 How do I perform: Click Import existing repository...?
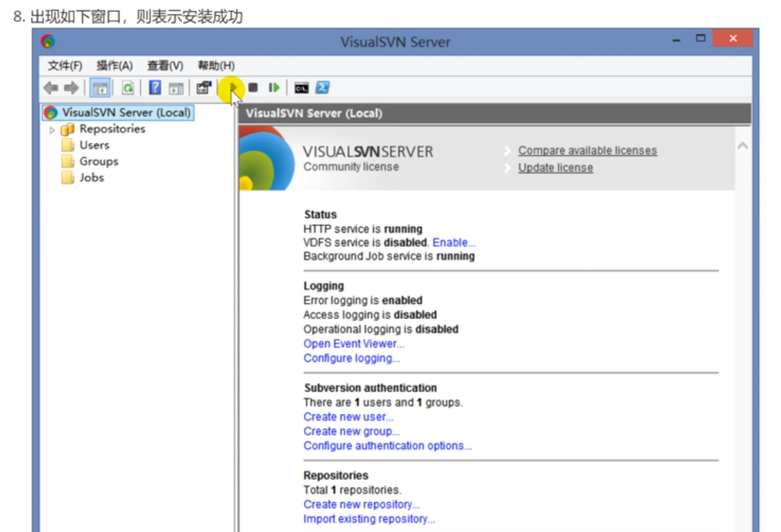click(x=369, y=519)
